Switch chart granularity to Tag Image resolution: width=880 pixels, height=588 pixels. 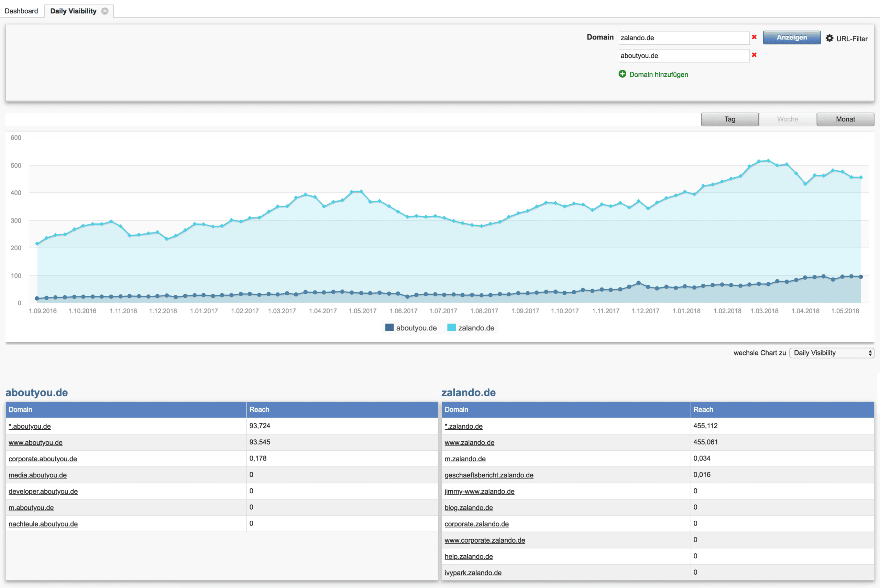point(730,119)
